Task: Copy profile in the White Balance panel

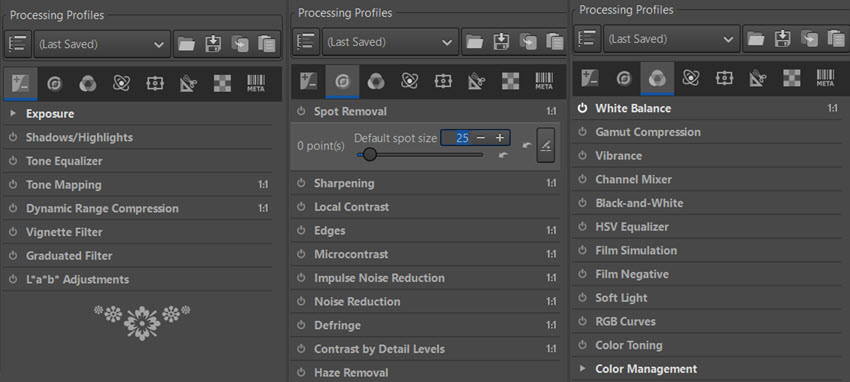Action: (809, 38)
